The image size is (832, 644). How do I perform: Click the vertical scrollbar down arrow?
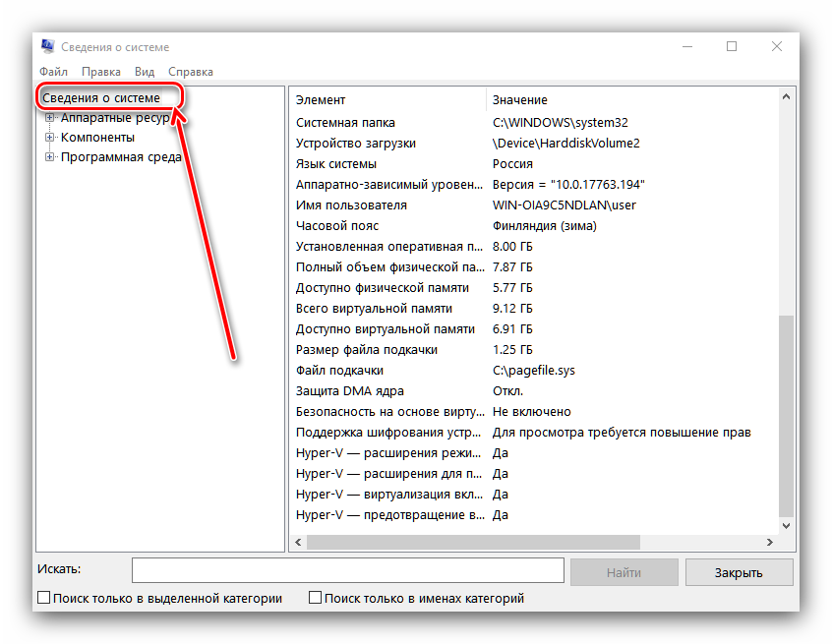(786, 526)
